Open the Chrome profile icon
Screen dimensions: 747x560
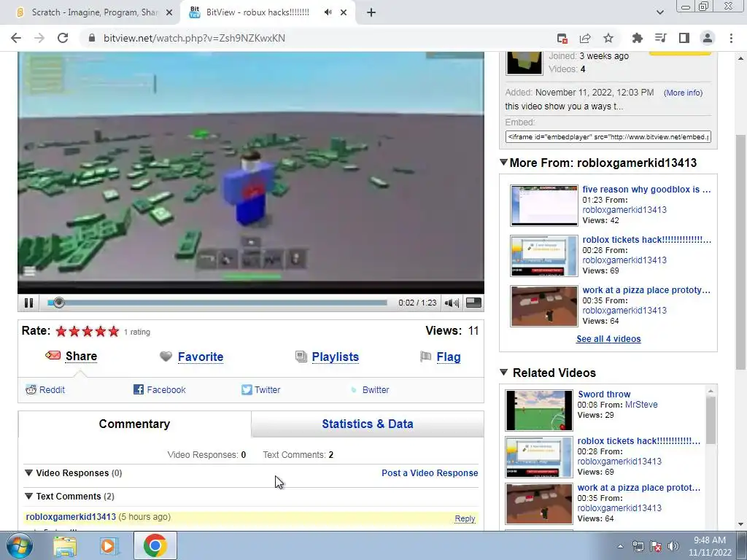click(x=708, y=38)
